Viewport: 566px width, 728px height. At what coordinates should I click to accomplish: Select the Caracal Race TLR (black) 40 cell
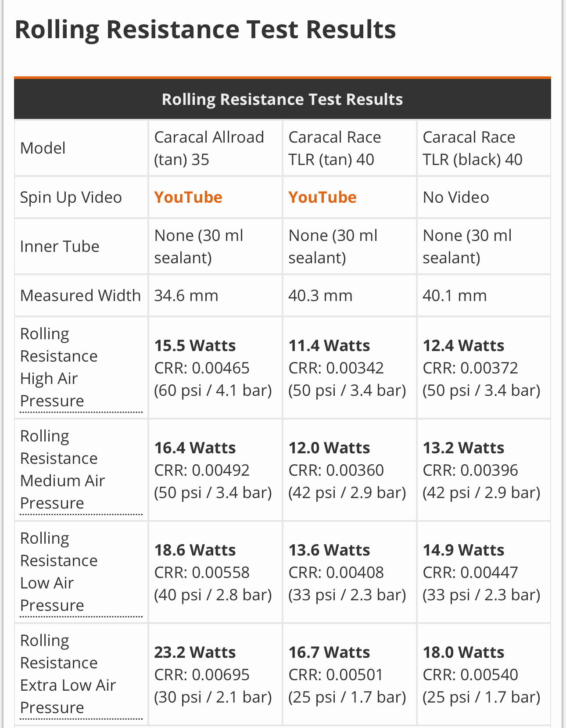pos(473,148)
